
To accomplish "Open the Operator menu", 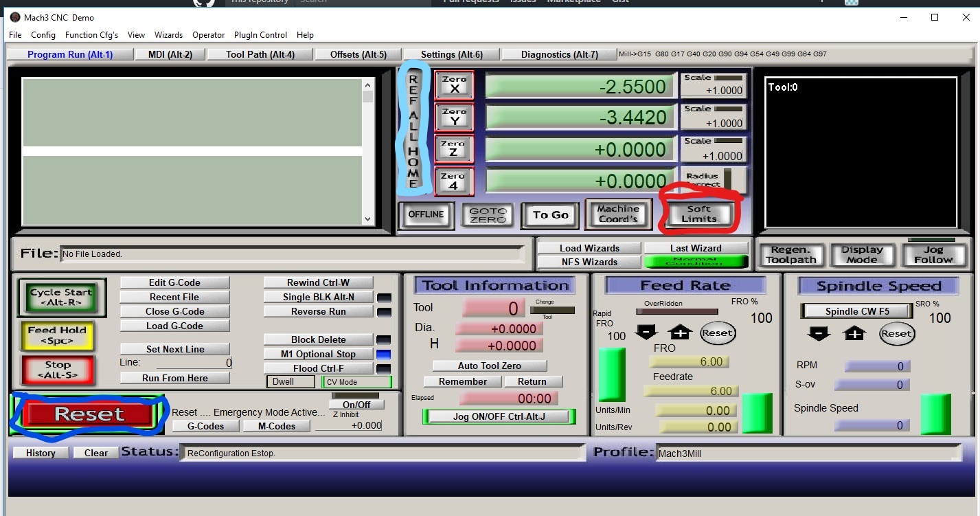I will tap(208, 34).
